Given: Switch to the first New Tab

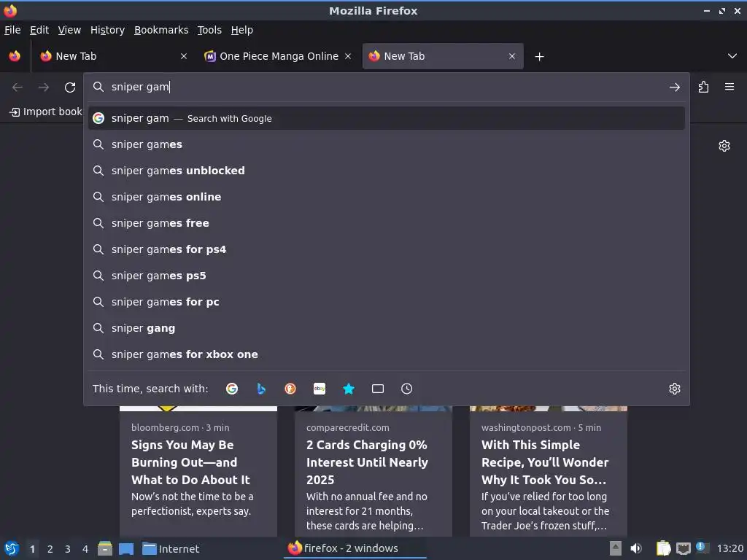Looking at the screenshot, I should click(x=113, y=56).
